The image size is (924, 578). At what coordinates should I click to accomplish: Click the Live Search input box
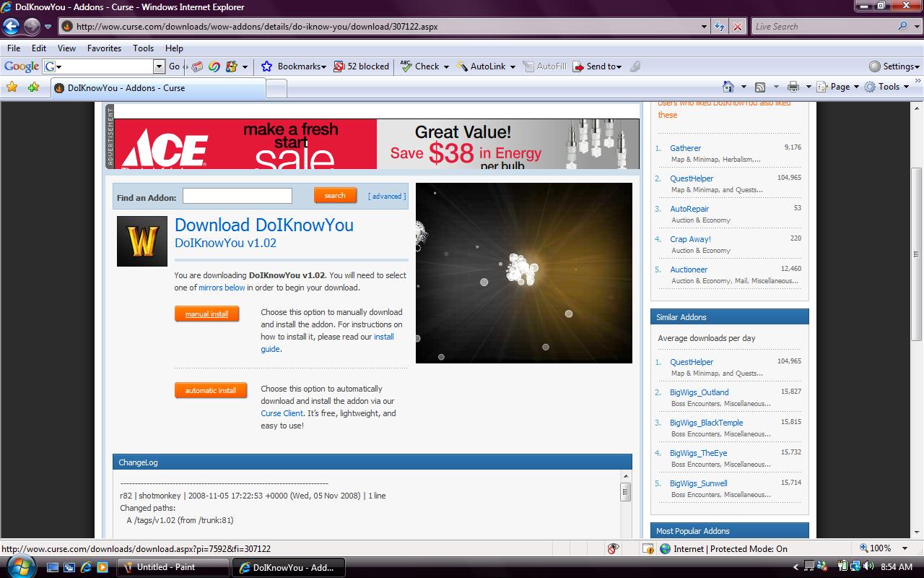pos(824,27)
